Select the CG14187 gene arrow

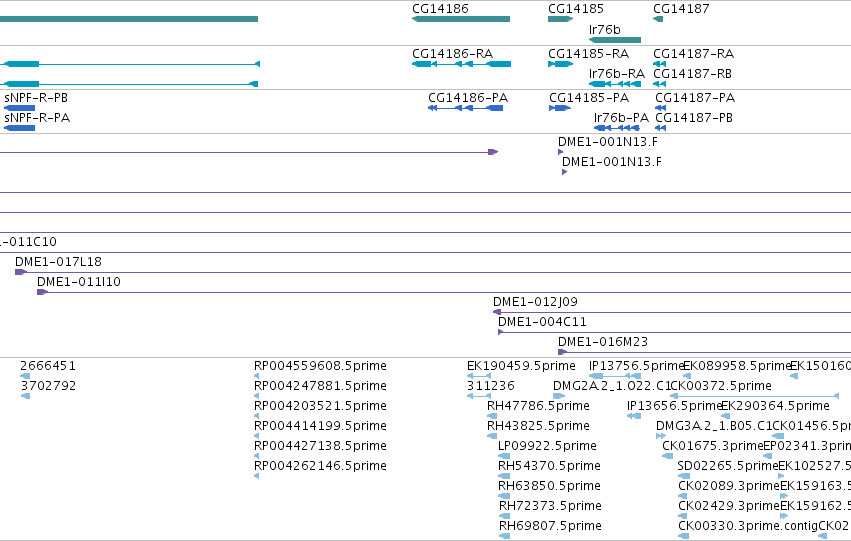[x=658, y=19]
